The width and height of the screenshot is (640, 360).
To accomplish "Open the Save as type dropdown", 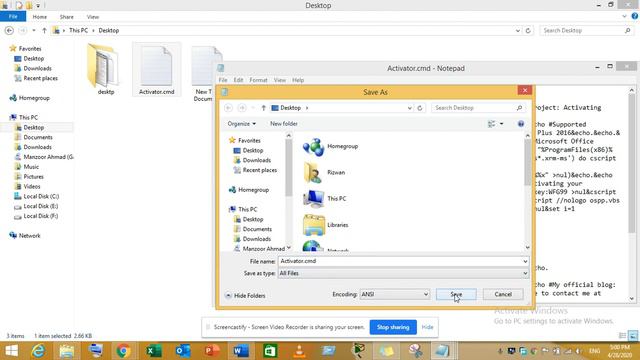I will [x=403, y=273].
